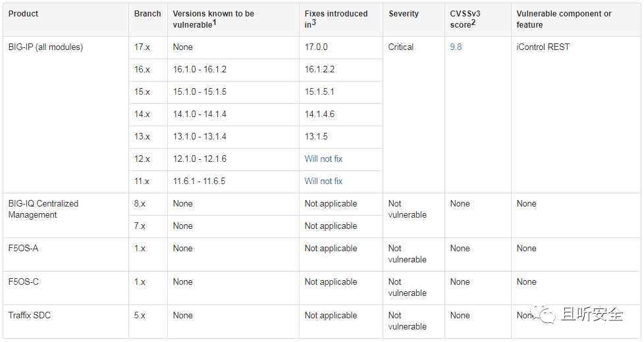Select the Severity column header

403,14
